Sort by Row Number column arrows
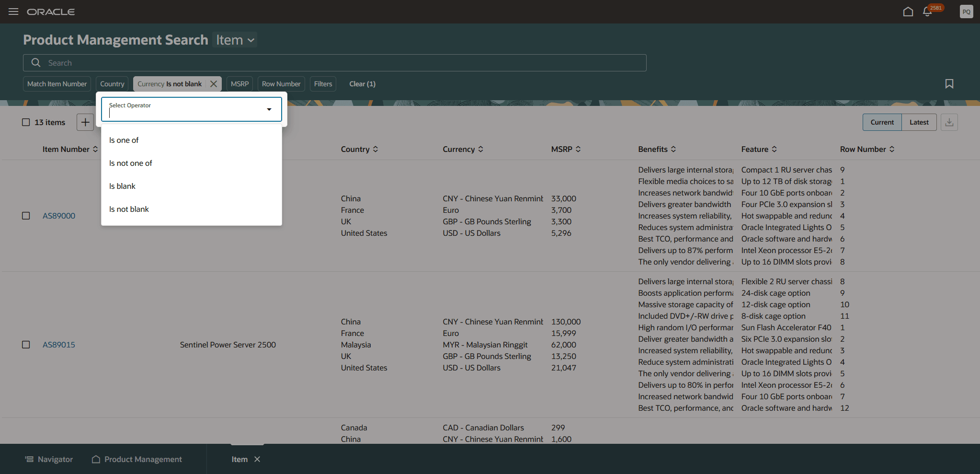 click(x=892, y=149)
